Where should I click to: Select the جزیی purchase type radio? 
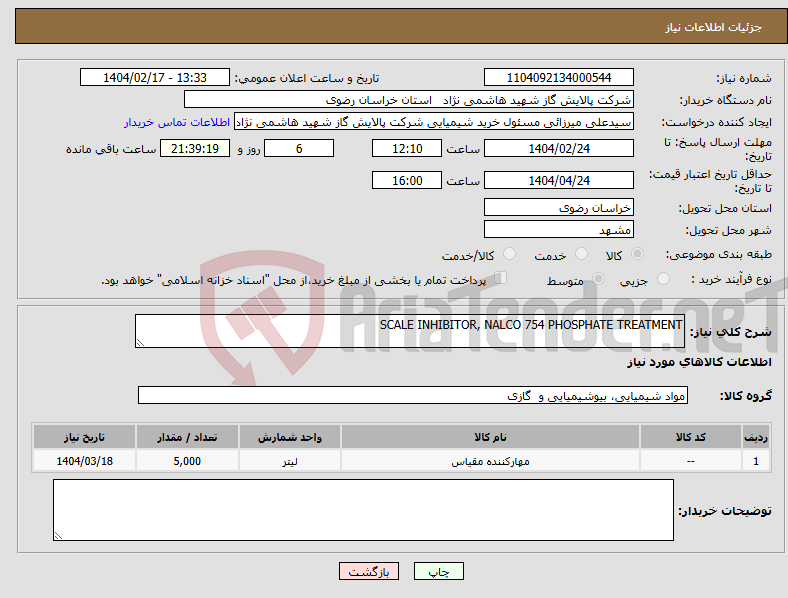(663, 279)
